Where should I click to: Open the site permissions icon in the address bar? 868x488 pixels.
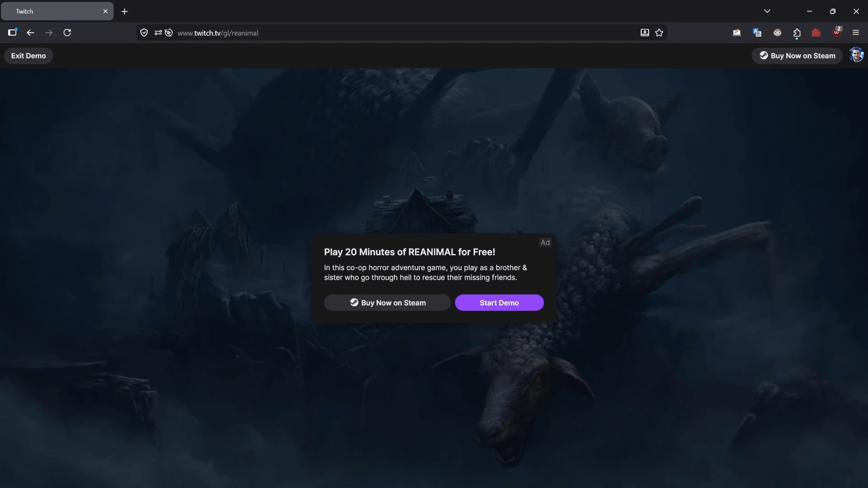point(158,33)
